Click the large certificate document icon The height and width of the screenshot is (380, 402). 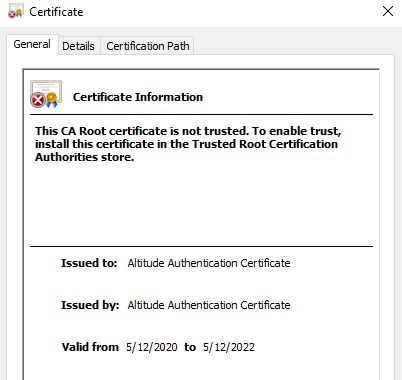(46, 94)
